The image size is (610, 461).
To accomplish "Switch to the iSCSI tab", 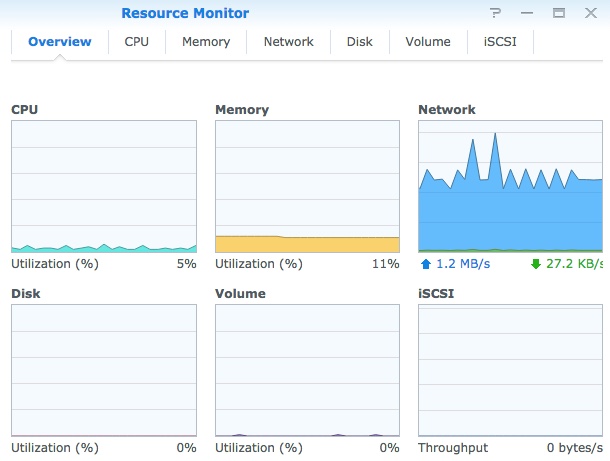I will pos(501,42).
